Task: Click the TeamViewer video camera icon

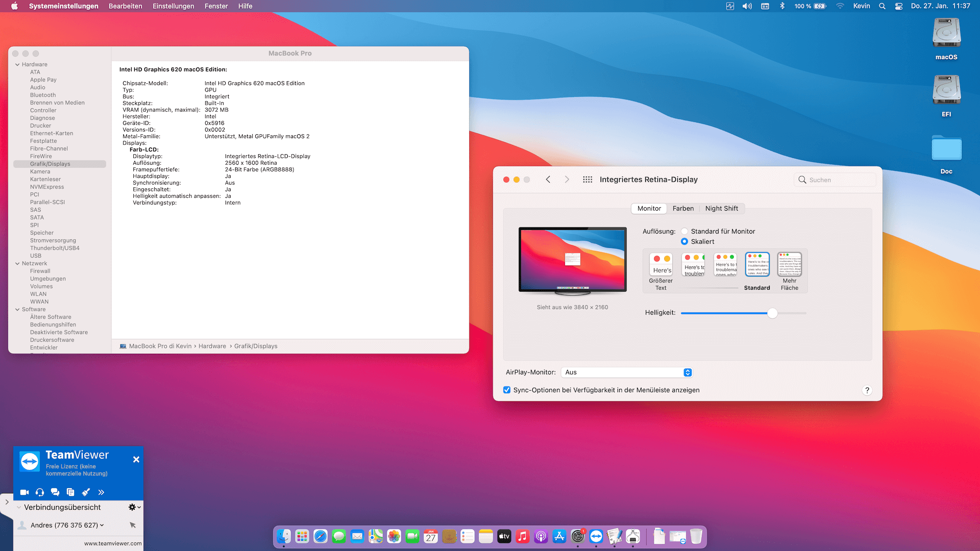Action: click(x=24, y=492)
